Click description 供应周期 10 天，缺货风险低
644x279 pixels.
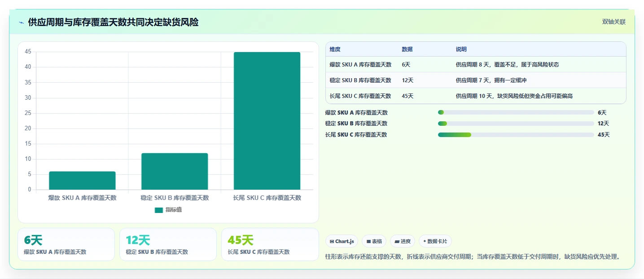pyautogui.click(x=514, y=96)
